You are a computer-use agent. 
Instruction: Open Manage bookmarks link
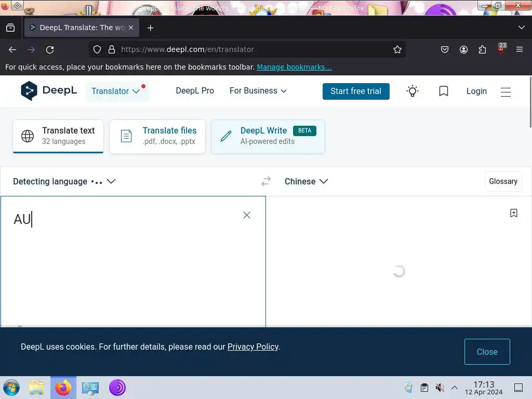[x=294, y=67]
